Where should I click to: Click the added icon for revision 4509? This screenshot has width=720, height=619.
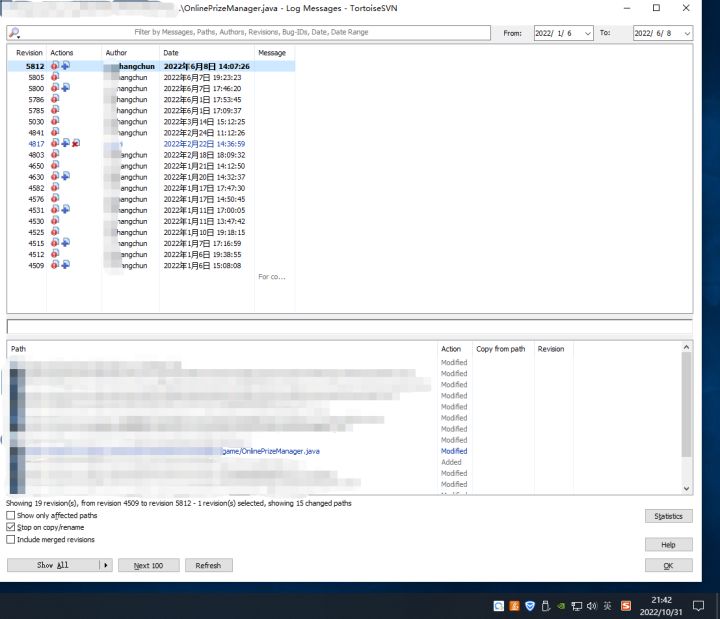[66, 265]
